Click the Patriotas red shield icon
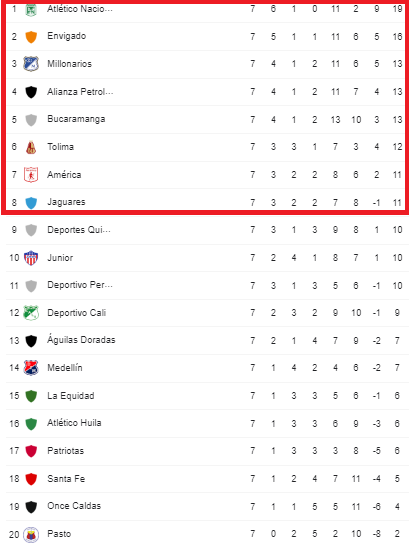Image resolution: width=409 pixels, height=547 pixels. [31, 451]
